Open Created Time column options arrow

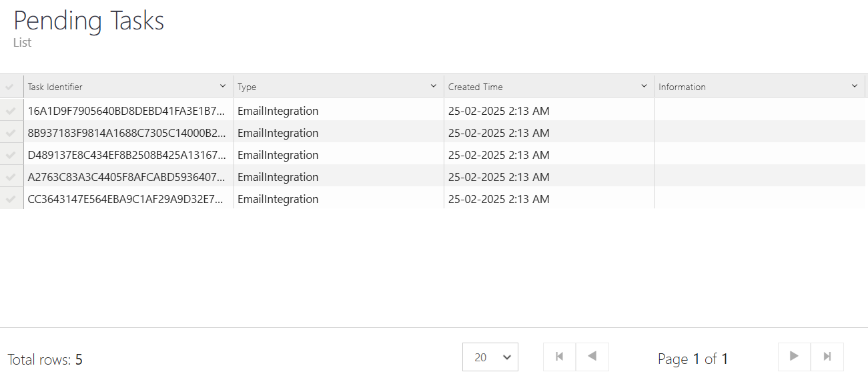[644, 86]
